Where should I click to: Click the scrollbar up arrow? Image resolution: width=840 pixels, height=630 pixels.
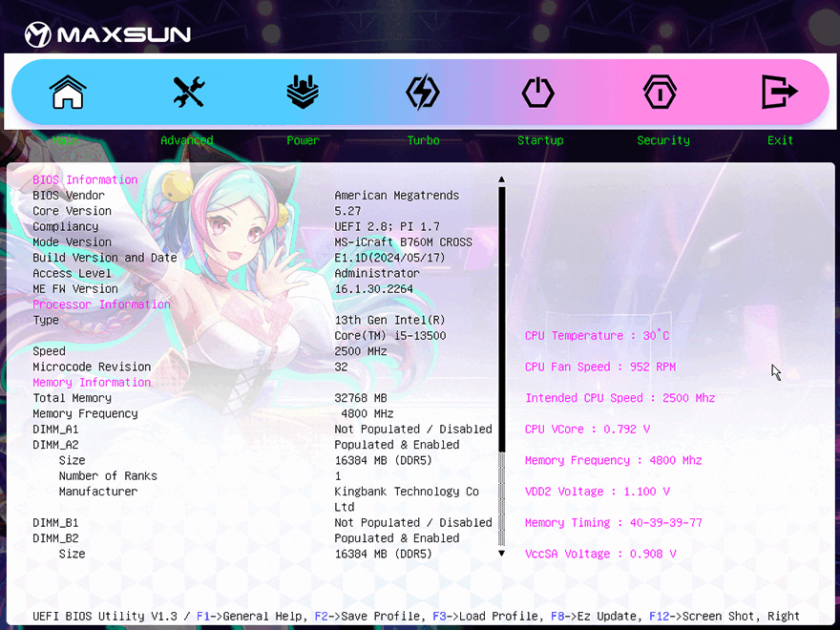pyautogui.click(x=501, y=179)
